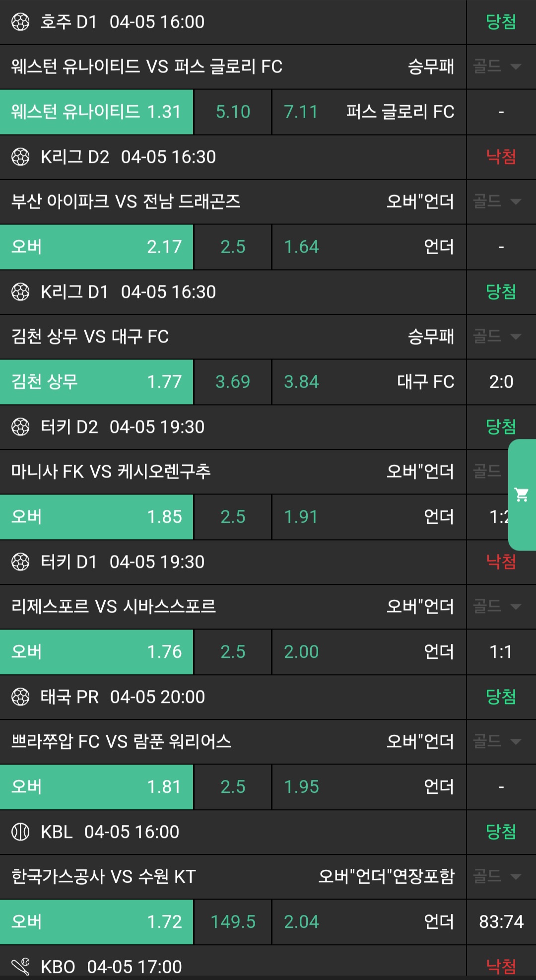Image resolution: width=536 pixels, height=980 pixels.
Task: Click the basketball icon beside KBL
Action: (20, 832)
